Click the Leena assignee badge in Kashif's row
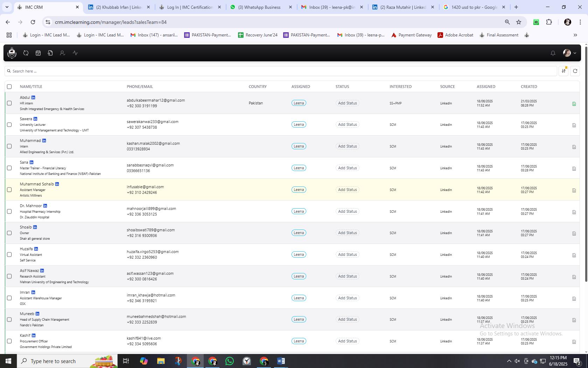Viewport: 588px width, 368px height. pyautogui.click(x=299, y=341)
